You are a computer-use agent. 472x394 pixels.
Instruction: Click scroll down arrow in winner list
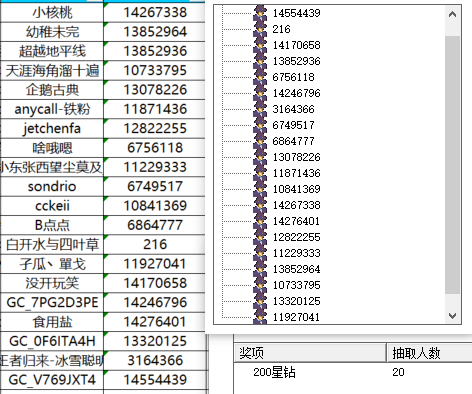pyautogui.click(x=452, y=315)
